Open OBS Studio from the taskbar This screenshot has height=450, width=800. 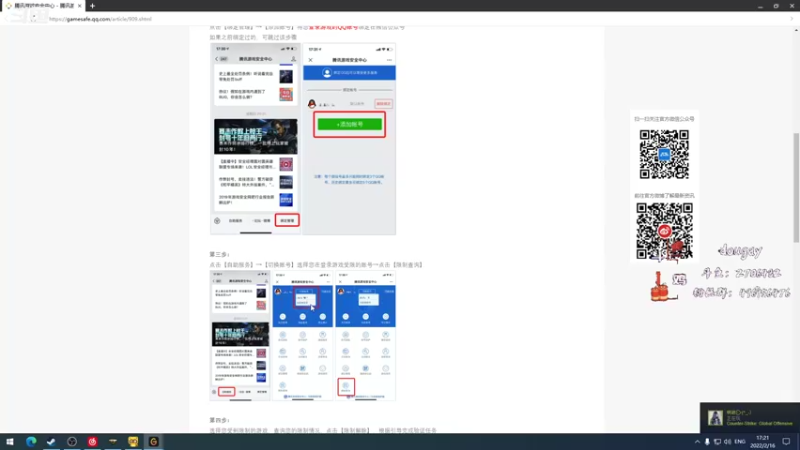[72, 442]
